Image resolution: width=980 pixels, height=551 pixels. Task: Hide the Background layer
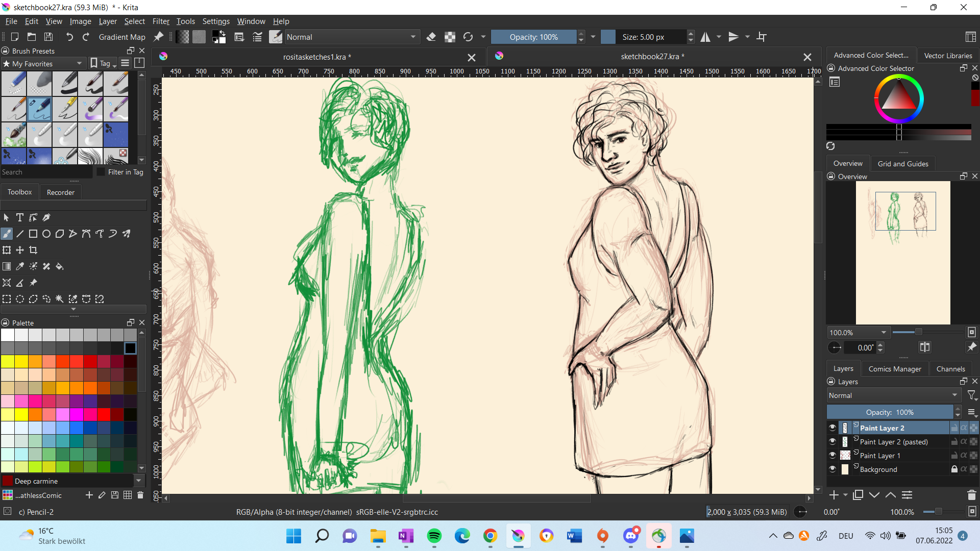[x=832, y=469]
